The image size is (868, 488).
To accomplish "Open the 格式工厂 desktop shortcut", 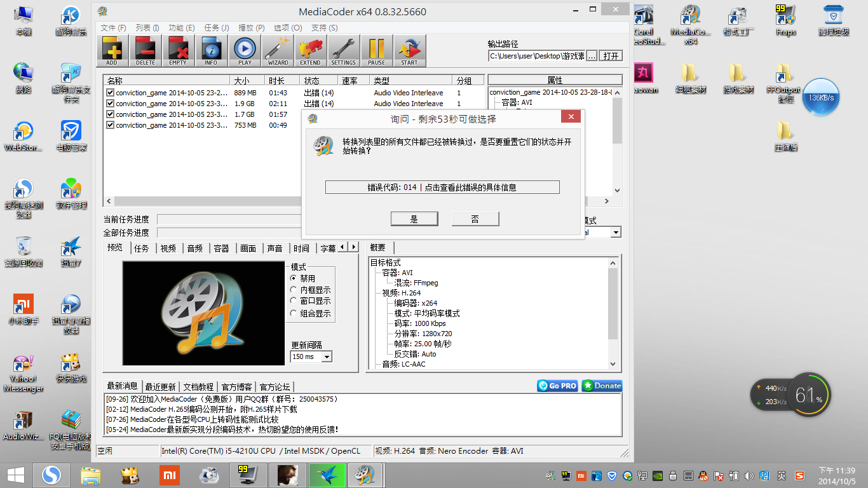I will (x=738, y=20).
